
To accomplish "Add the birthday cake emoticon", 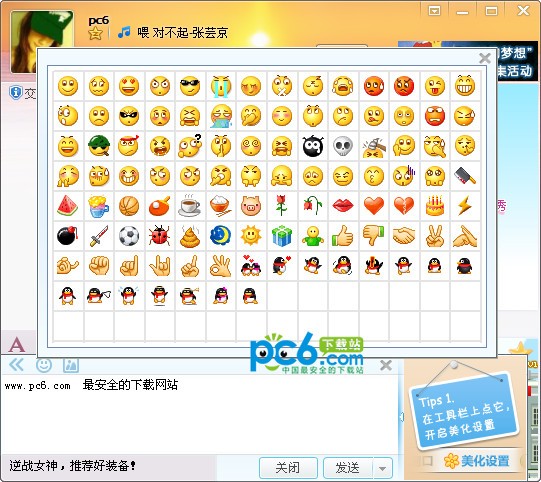I will [x=435, y=206].
